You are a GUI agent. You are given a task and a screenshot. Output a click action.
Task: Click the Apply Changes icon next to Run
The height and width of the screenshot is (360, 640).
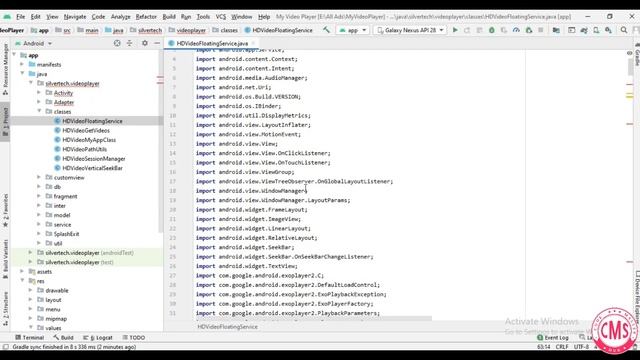467,30
